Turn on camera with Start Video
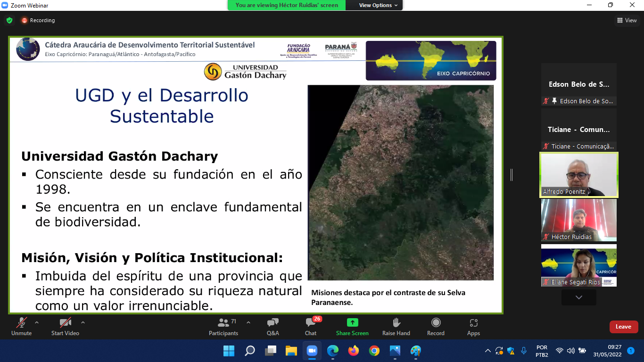 point(65,326)
